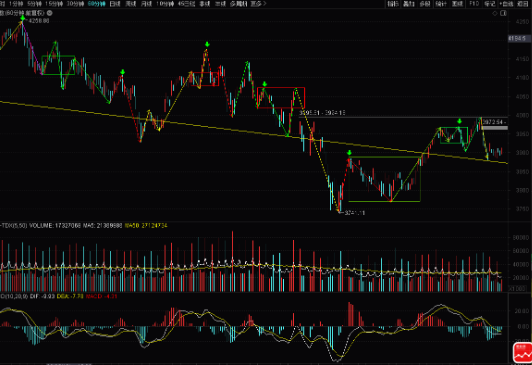The width and height of the screenshot is (532, 365).
Task: Open the 画线 drawing tools
Action: pos(457,4)
